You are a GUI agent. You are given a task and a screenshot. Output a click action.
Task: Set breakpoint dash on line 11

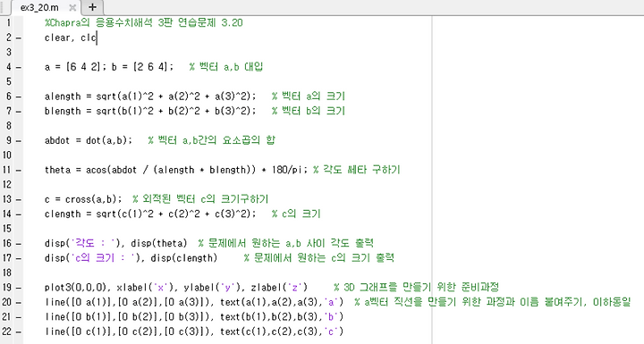pos(19,171)
